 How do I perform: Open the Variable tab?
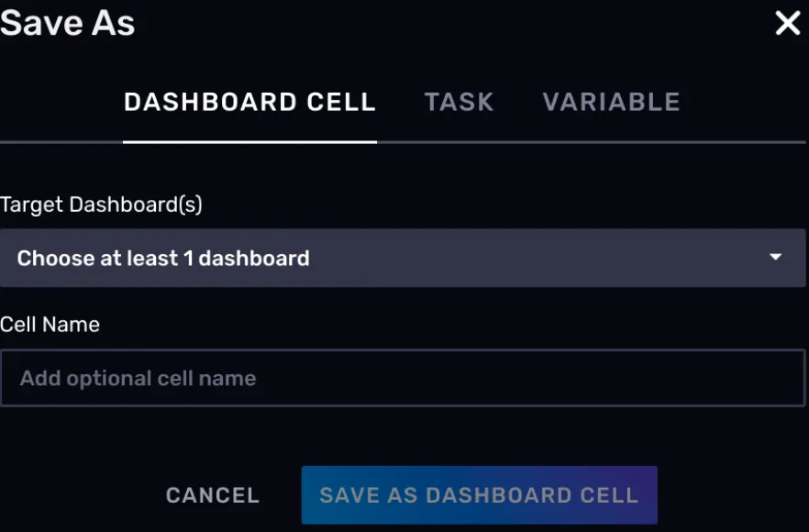pos(611,102)
